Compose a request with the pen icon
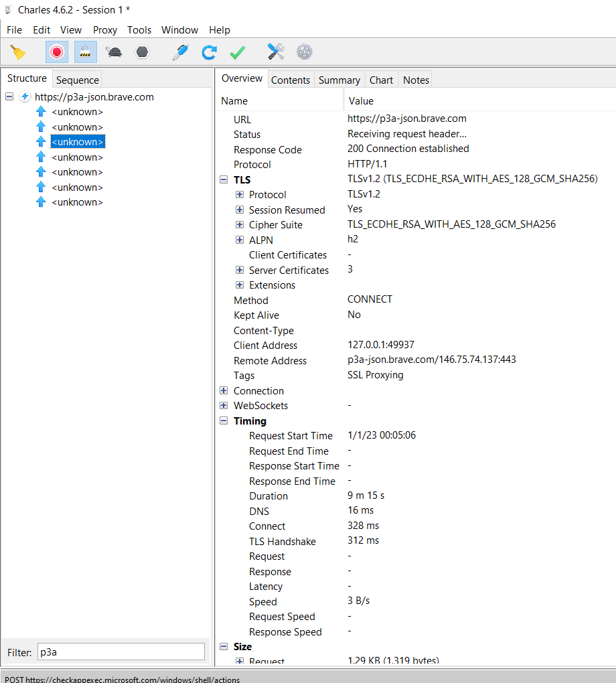The width and height of the screenshot is (616, 683). [180, 52]
